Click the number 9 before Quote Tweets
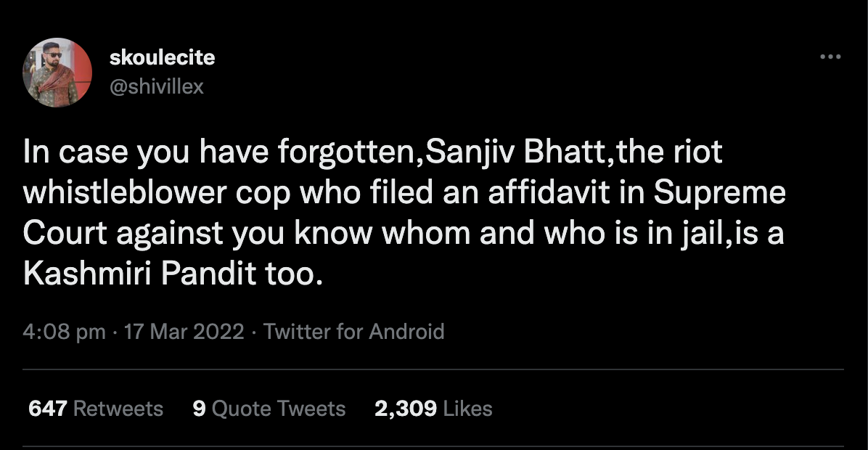This screenshot has height=450, width=868. [x=200, y=409]
